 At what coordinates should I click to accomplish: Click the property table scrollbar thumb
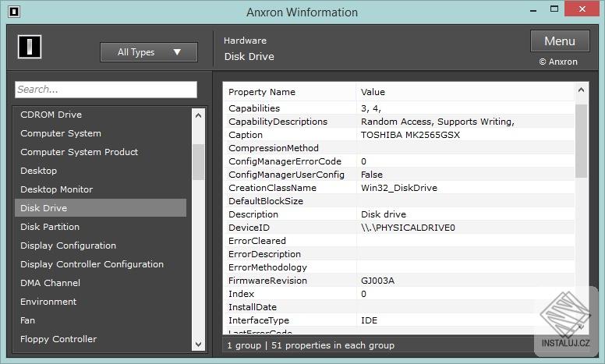(581, 141)
